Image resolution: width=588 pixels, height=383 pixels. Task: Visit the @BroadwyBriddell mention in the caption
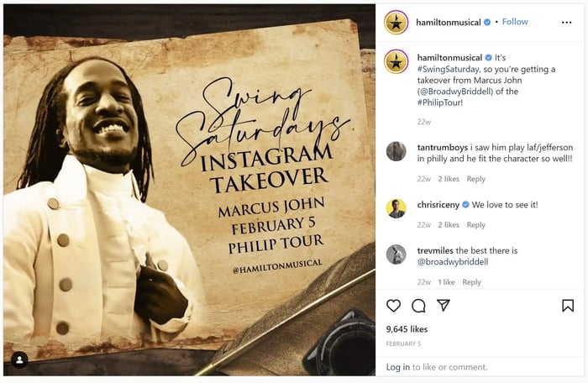455,92
